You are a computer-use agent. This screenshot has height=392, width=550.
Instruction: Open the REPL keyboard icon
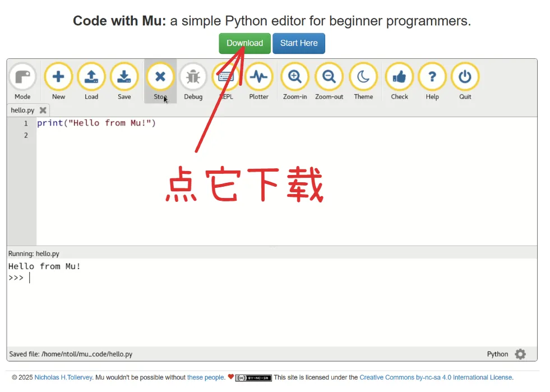pyautogui.click(x=226, y=77)
